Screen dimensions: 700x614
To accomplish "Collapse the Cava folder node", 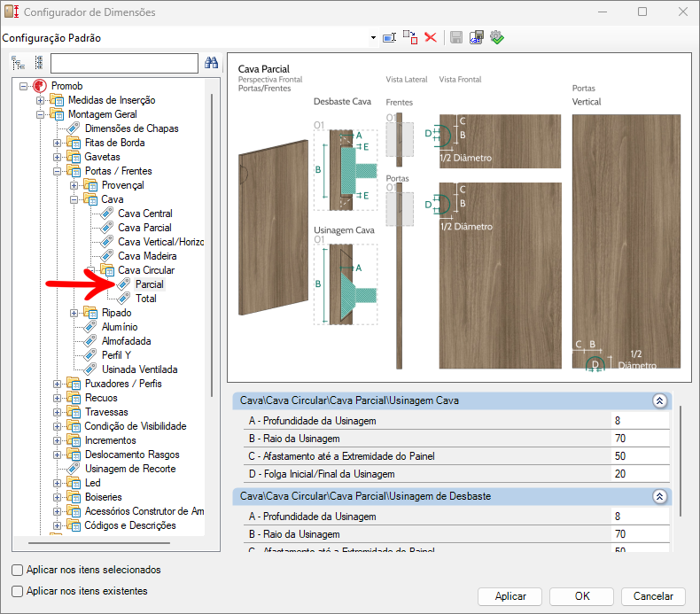I will pos(74,199).
